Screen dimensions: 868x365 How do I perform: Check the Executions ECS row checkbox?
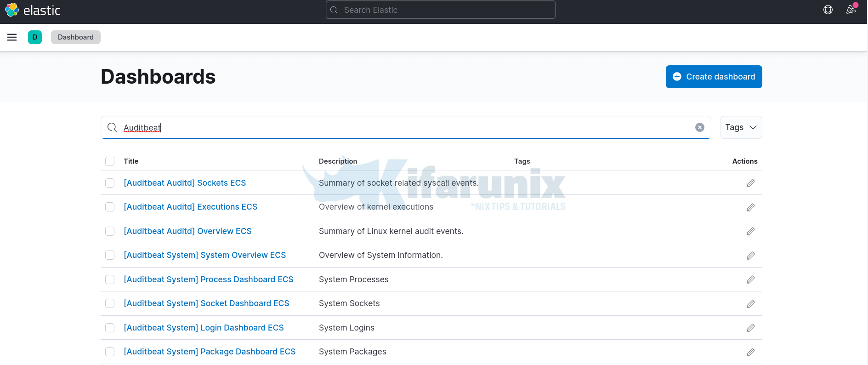[x=110, y=207]
